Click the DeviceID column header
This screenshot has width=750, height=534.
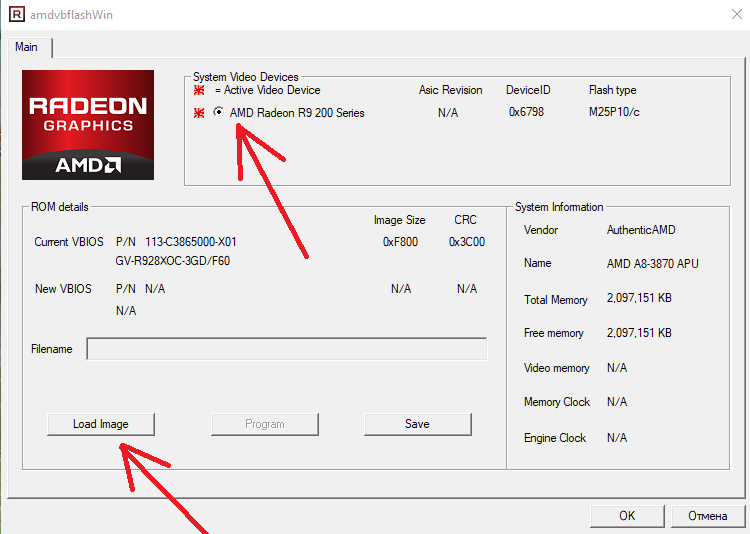[x=528, y=90]
